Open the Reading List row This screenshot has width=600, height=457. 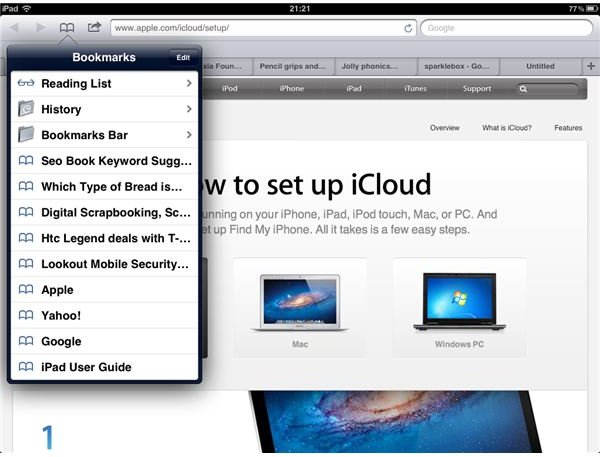click(104, 83)
